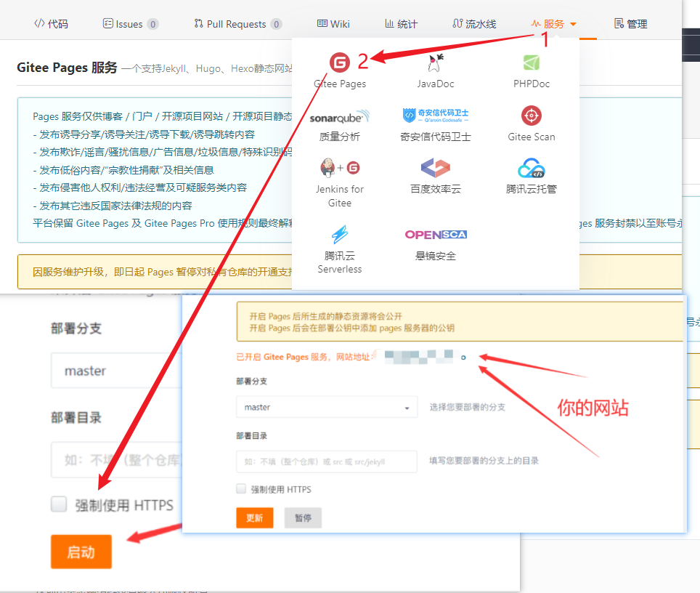Open master branch dropdown in popup

click(327, 407)
